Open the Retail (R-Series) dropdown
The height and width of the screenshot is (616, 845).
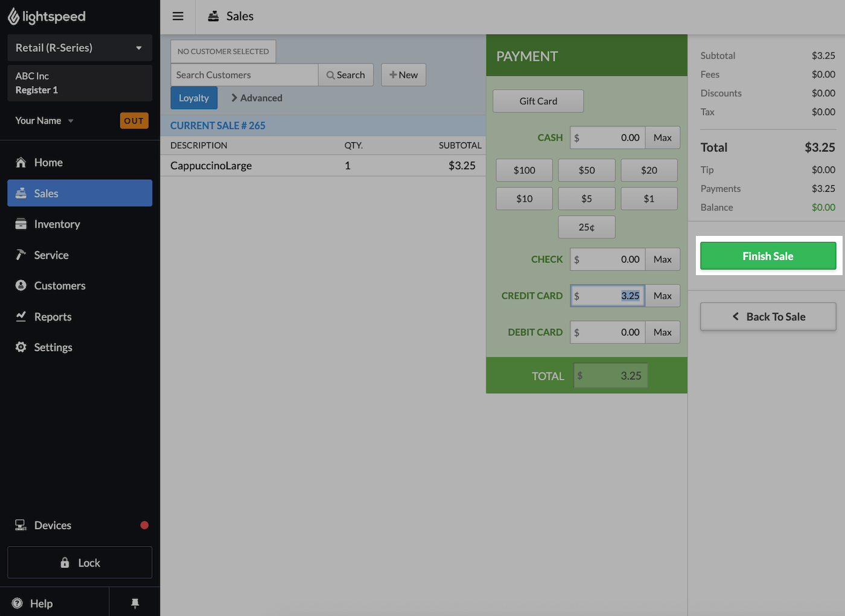pyautogui.click(x=79, y=48)
